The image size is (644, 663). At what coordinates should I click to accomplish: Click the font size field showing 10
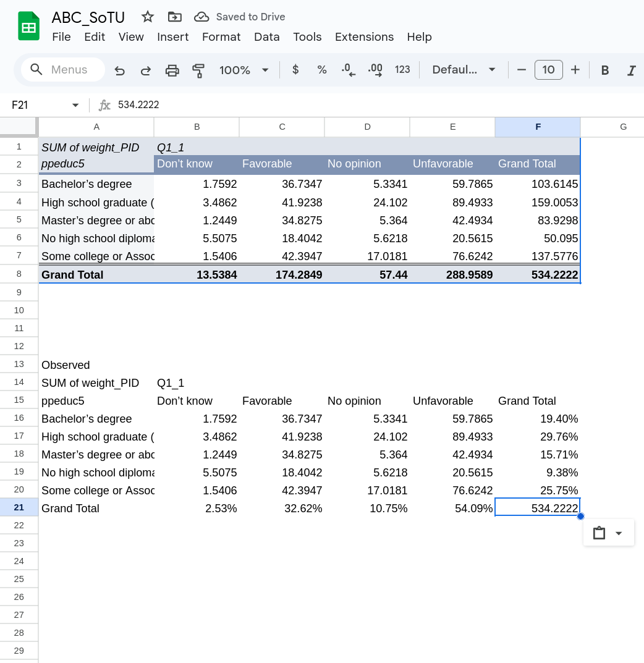tap(548, 70)
